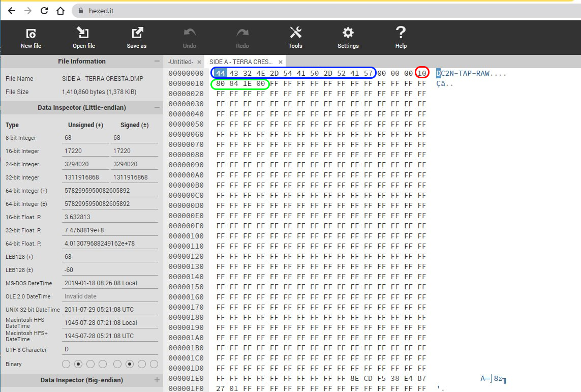Viewport: 581px width, 392px height.
Task: Edit the UTF-8 Character field D
Action: 110,349
